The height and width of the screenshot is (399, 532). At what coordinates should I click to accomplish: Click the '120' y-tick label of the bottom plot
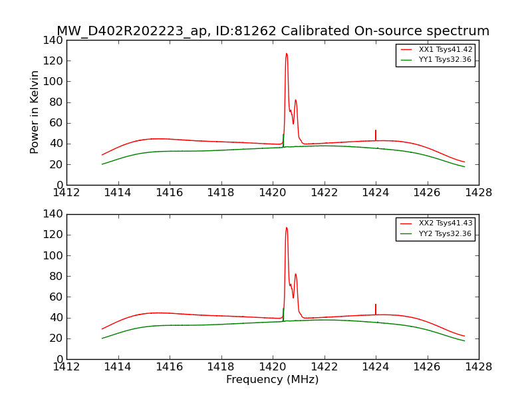point(53,235)
